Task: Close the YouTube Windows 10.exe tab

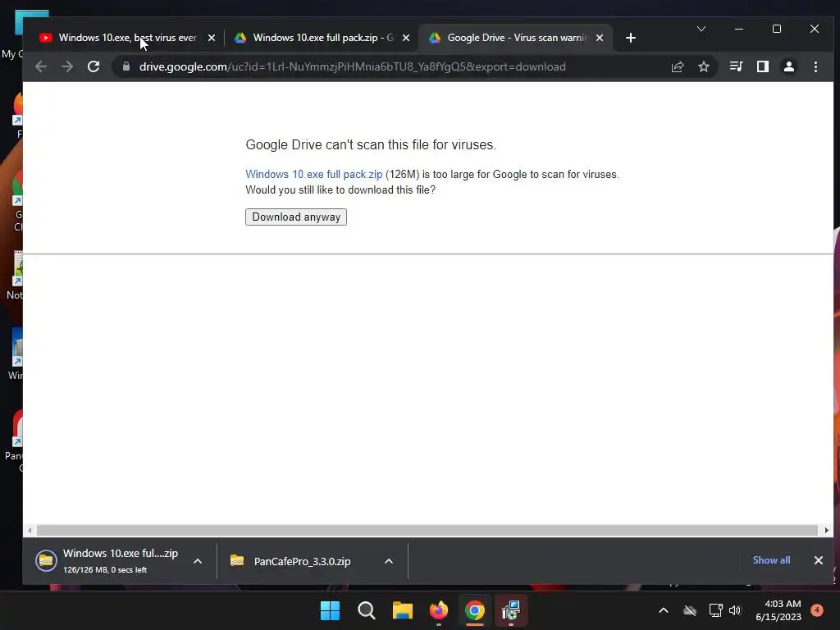Action: (x=212, y=38)
